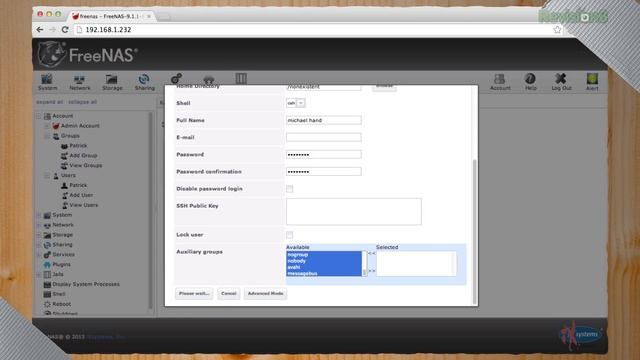Open the Account icon in top toolbar
Viewport: 640px width, 360px height.
pyautogui.click(x=500, y=82)
